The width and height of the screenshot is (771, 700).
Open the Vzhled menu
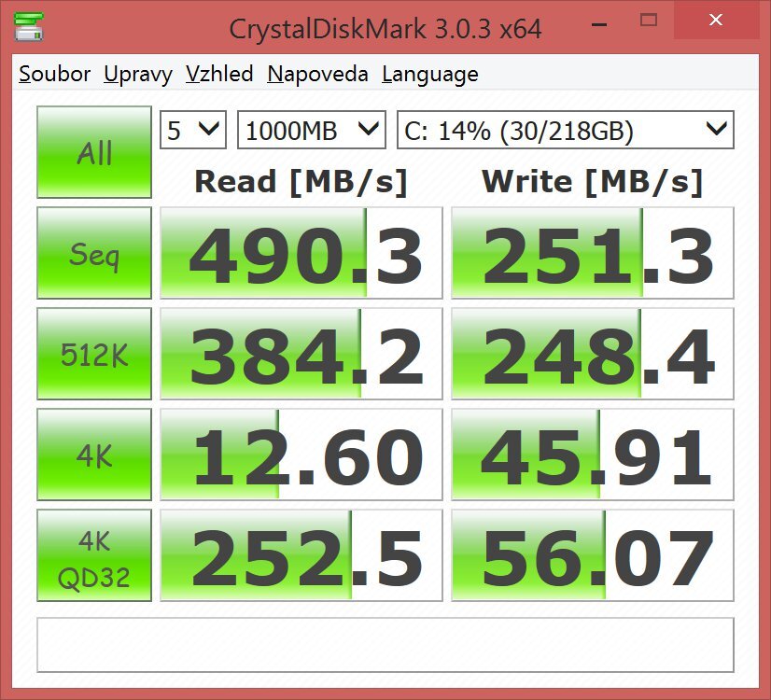(x=220, y=74)
